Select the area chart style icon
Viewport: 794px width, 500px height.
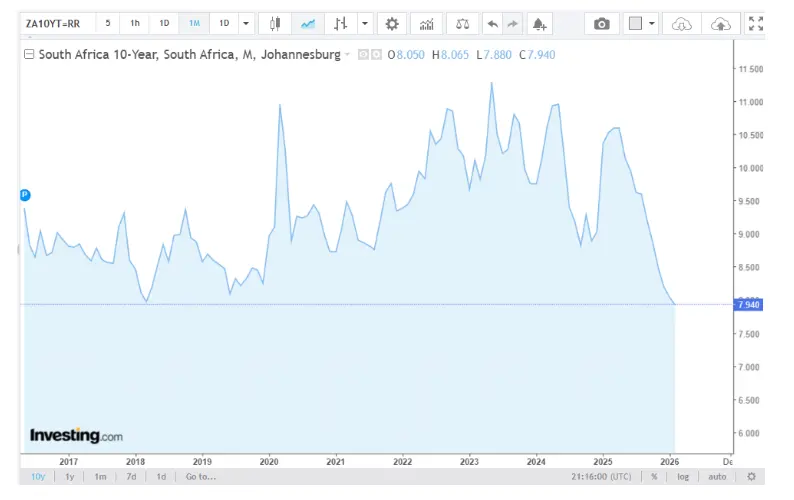click(x=308, y=23)
